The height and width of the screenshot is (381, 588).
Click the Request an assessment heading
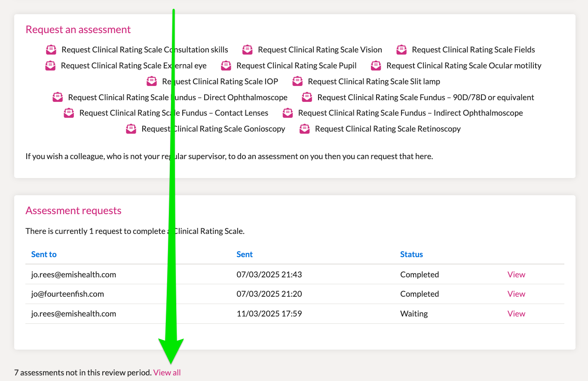click(x=78, y=30)
